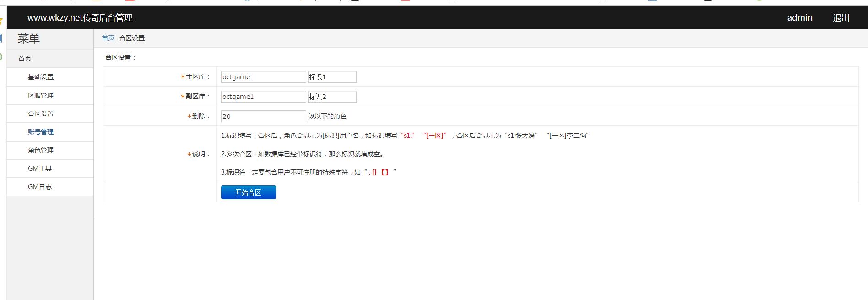Image resolution: width=868 pixels, height=300 pixels.
Task: Select 角色管理 from the sidebar
Action: coord(41,150)
